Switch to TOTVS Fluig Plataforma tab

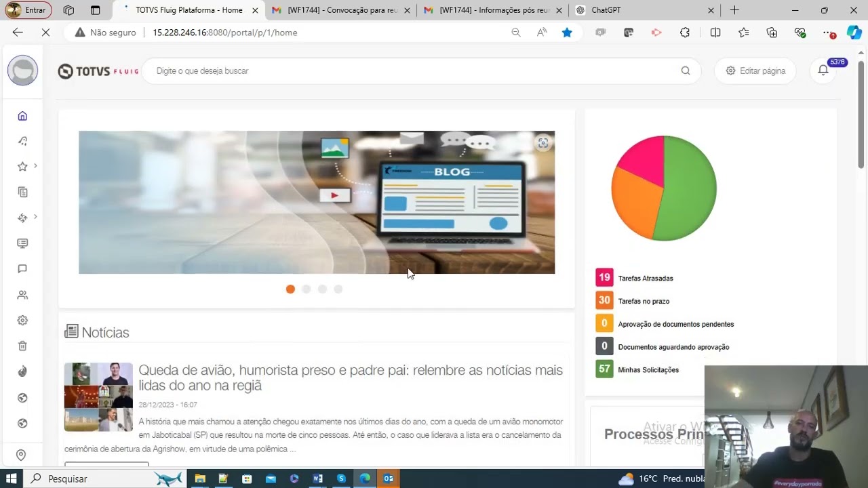click(189, 10)
